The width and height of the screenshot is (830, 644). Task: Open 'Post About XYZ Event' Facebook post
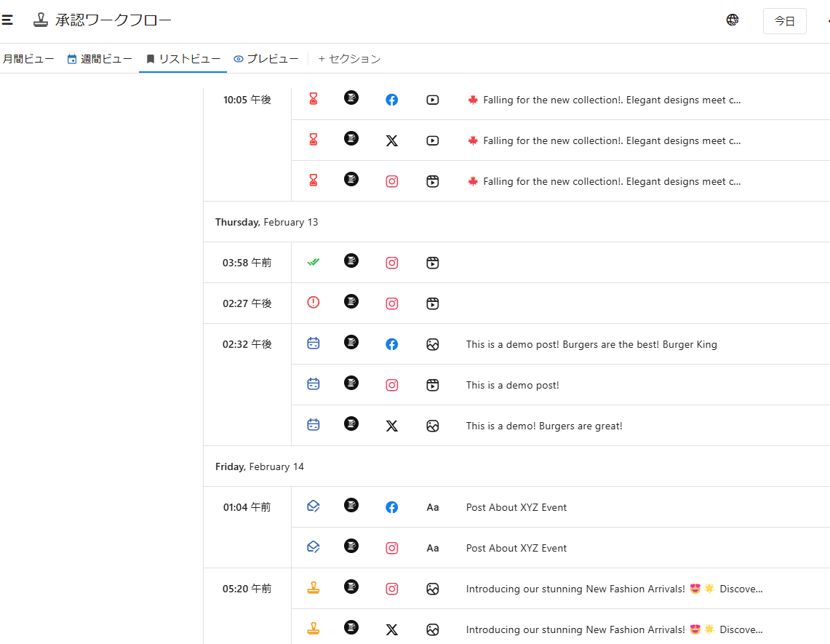[x=516, y=507]
